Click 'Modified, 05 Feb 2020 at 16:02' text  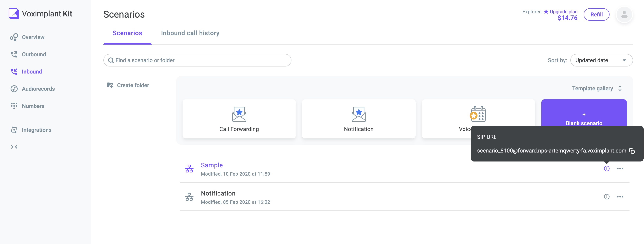click(x=235, y=202)
